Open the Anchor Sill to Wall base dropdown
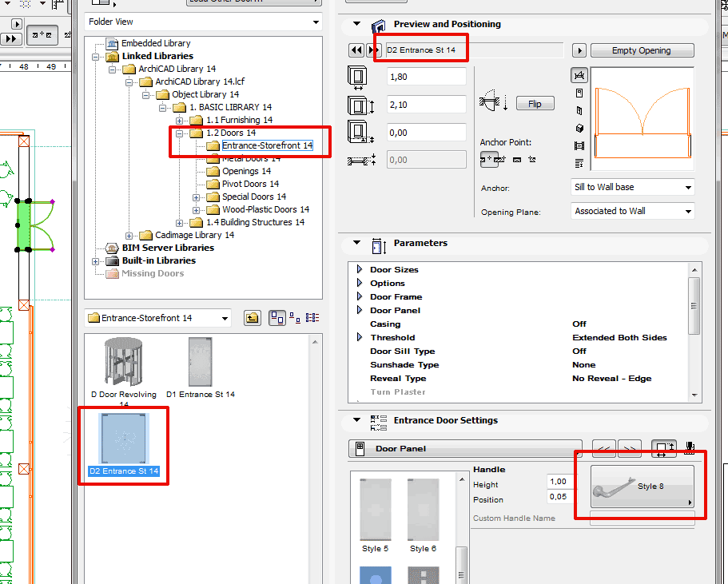This screenshot has height=584, width=728. point(632,187)
